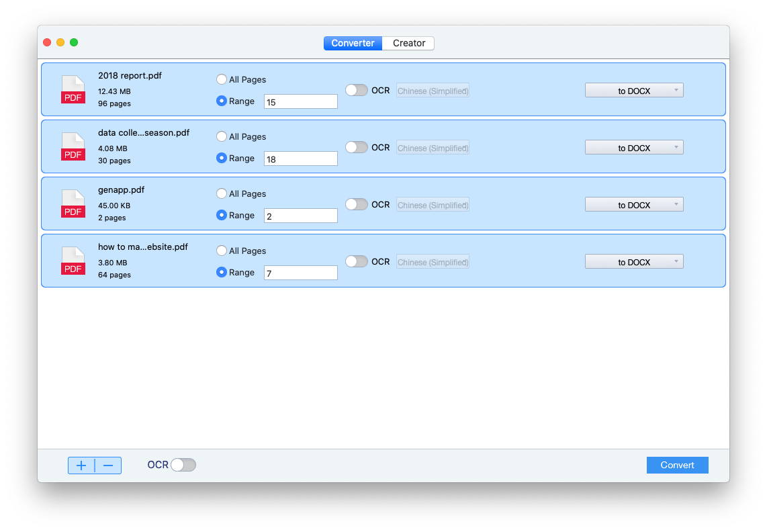This screenshot has height=532, width=767.
Task: Enable OCR toggle for data colle...season.pdf
Action: click(x=357, y=147)
